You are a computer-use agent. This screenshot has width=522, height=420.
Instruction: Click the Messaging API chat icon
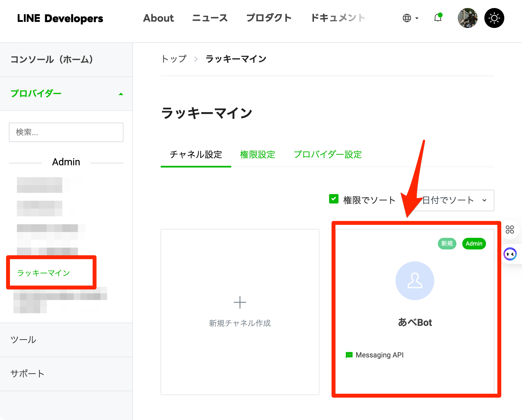tap(349, 355)
